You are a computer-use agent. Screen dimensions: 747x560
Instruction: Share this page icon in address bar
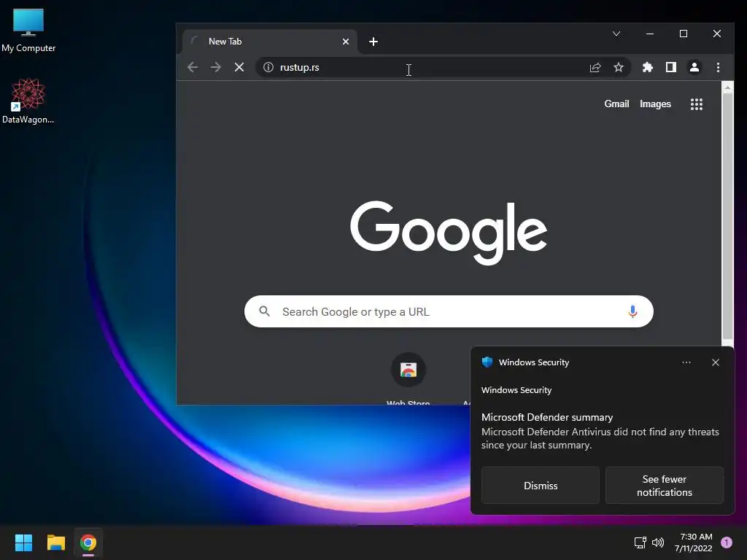(x=595, y=67)
